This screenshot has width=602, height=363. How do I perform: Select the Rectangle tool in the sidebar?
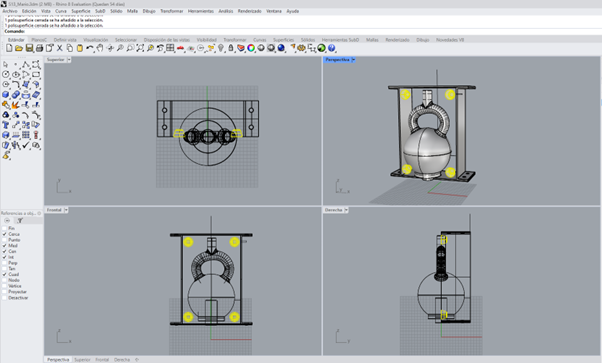point(36,75)
